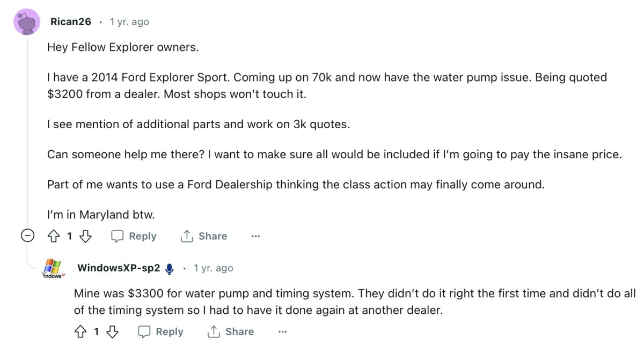
Task: Downvote WindowsXP-sp2's reply
Action: tap(112, 332)
